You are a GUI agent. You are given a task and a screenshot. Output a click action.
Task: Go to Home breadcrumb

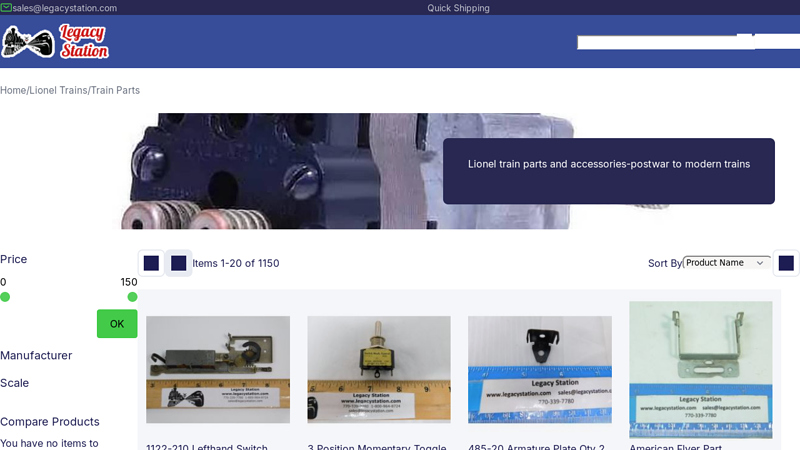coord(13,90)
